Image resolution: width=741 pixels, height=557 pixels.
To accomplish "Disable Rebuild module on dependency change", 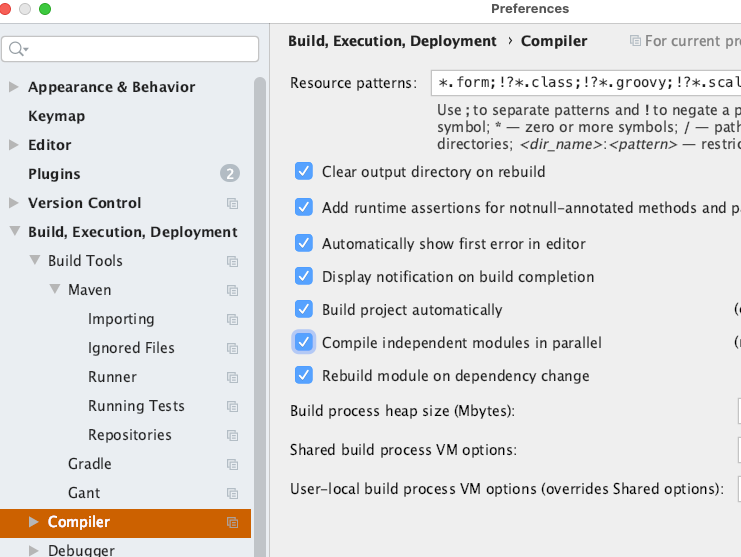I will pyautogui.click(x=303, y=375).
